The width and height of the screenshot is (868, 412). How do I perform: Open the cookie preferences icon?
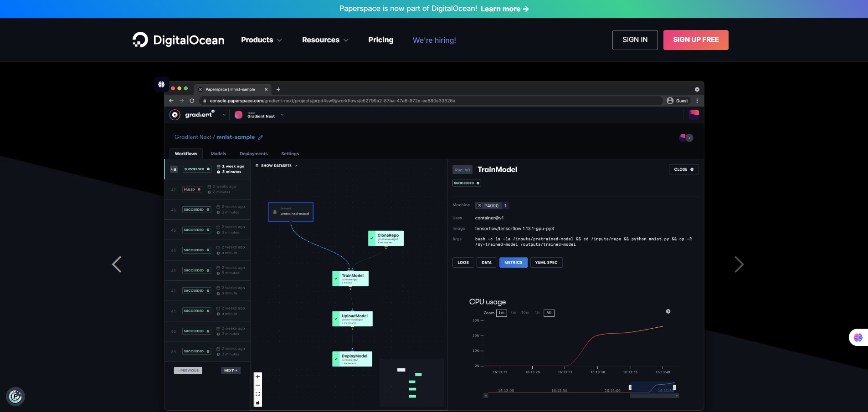pos(15,397)
